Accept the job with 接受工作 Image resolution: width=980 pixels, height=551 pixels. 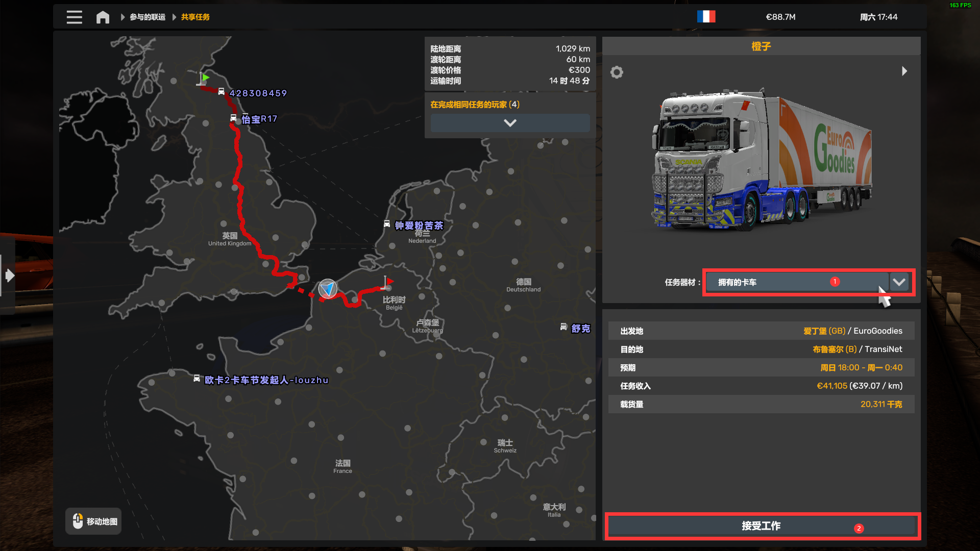(762, 526)
